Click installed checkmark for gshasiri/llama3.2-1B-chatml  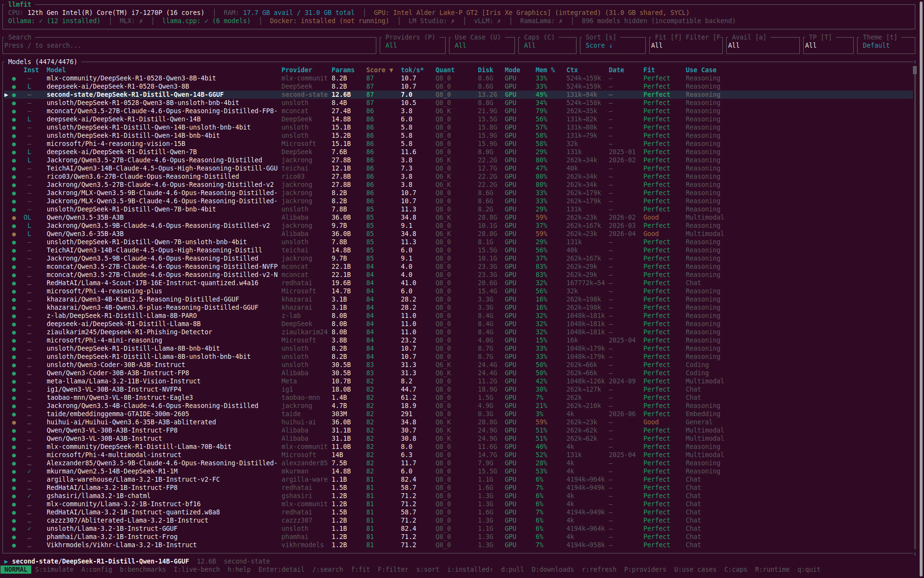pyautogui.click(x=29, y=496)
